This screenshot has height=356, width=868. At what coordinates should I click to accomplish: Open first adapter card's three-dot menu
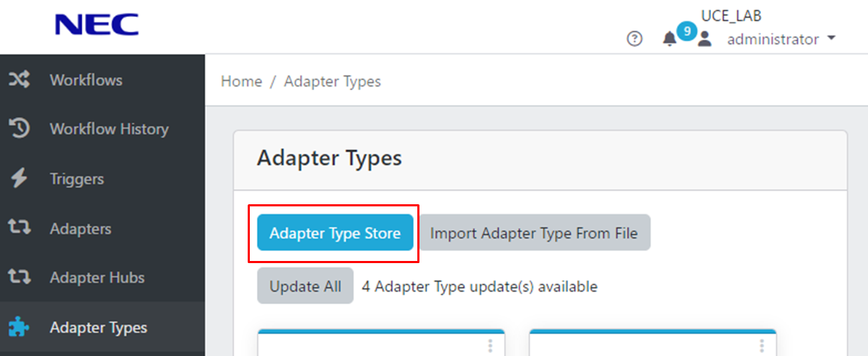pyautogui.click(x=490, y=345)
